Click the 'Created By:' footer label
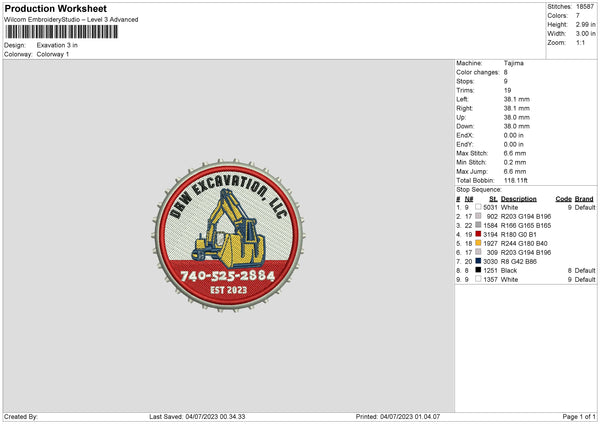 [x=21, y=417]
